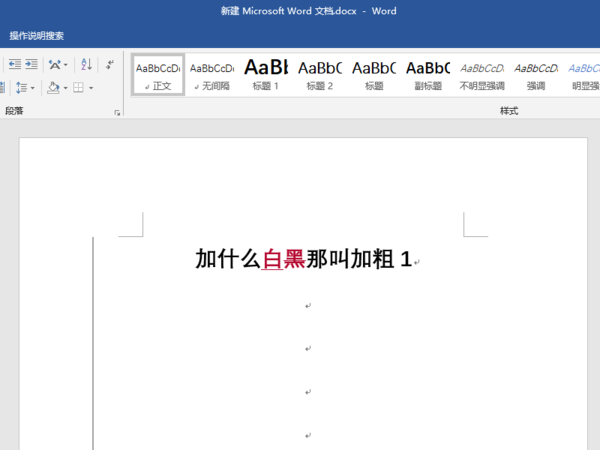Click the 段落 group label
This screenshot has height=450, width=600.
14,111
